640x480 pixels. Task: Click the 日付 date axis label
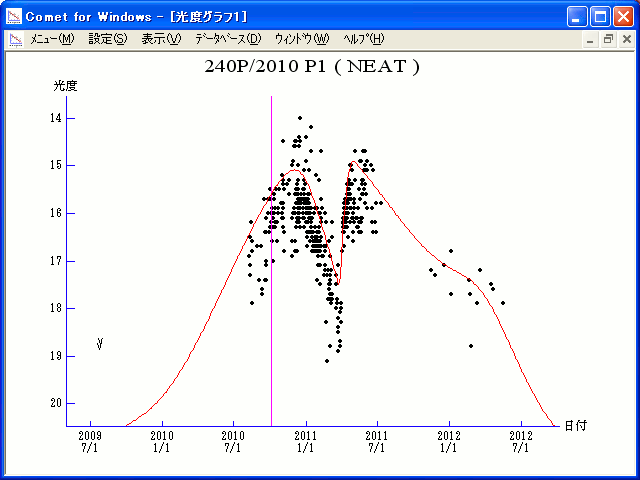point(574,425)
